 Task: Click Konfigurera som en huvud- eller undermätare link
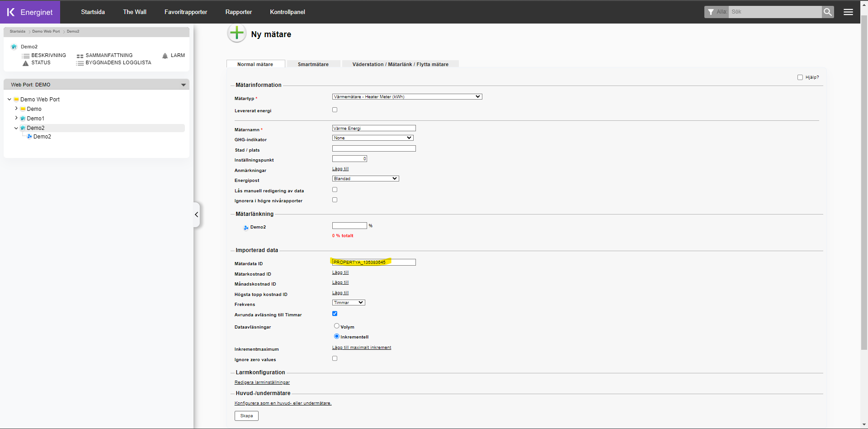283,403
